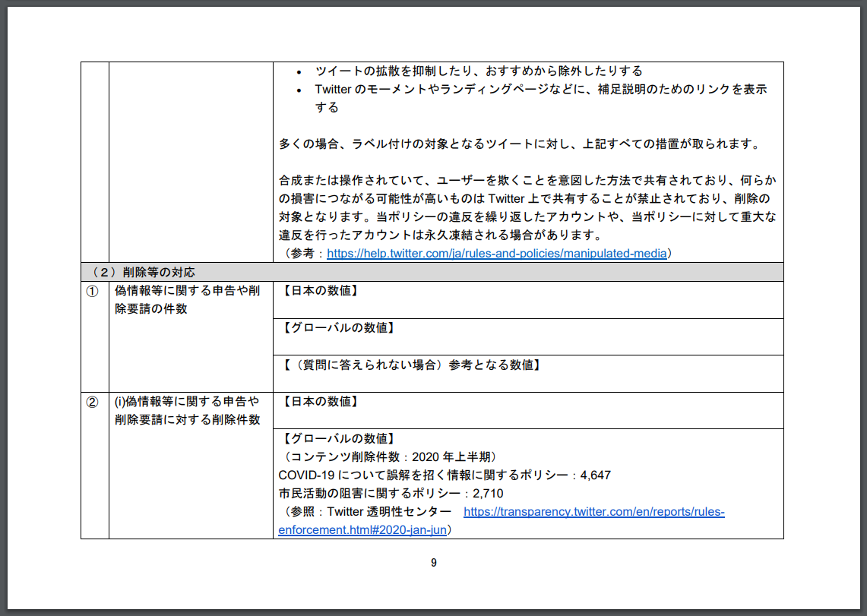This screenshot has width=867, height=616.
Task: Click row number ① cell
Action: tap(94, 337)
